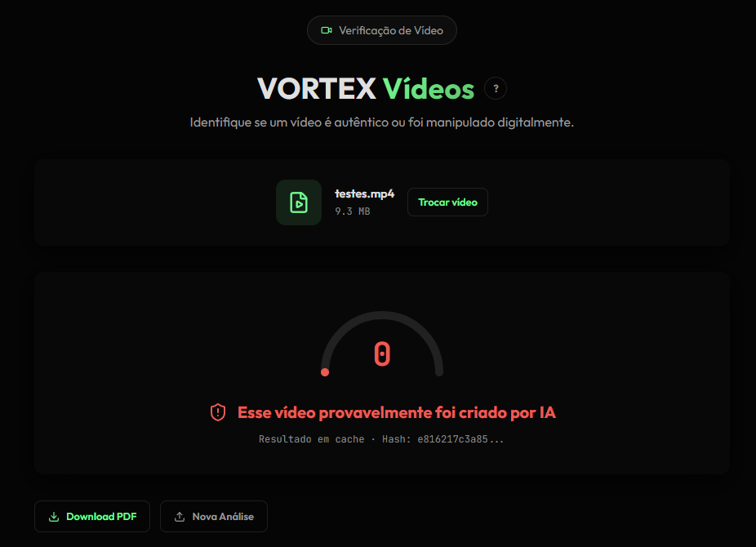
Task: Click the red dot on the gauge
Action: point(325,372)
